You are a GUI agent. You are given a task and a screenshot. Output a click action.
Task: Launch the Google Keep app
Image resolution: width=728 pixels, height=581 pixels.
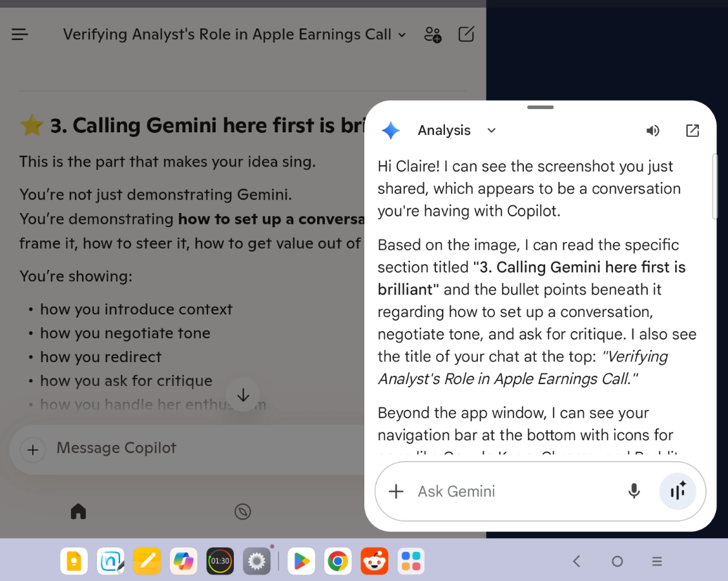pyautogui.click(x=74, y=561)
